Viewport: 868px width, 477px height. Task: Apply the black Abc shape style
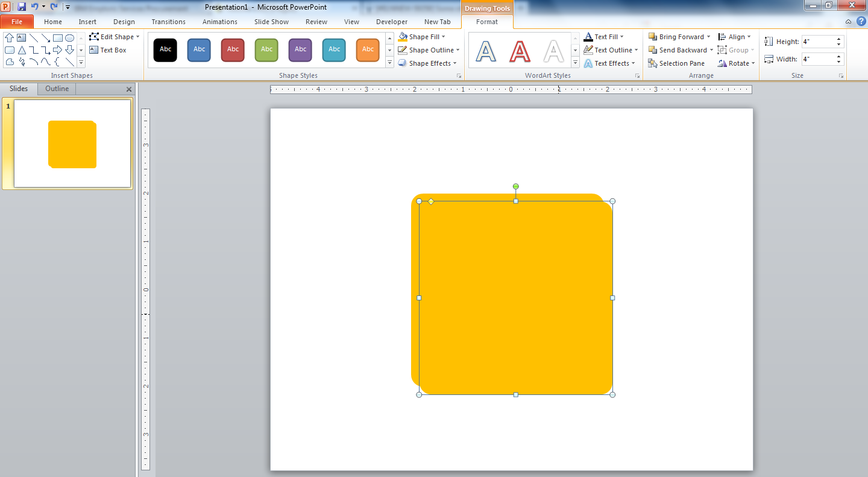(165, 49)
